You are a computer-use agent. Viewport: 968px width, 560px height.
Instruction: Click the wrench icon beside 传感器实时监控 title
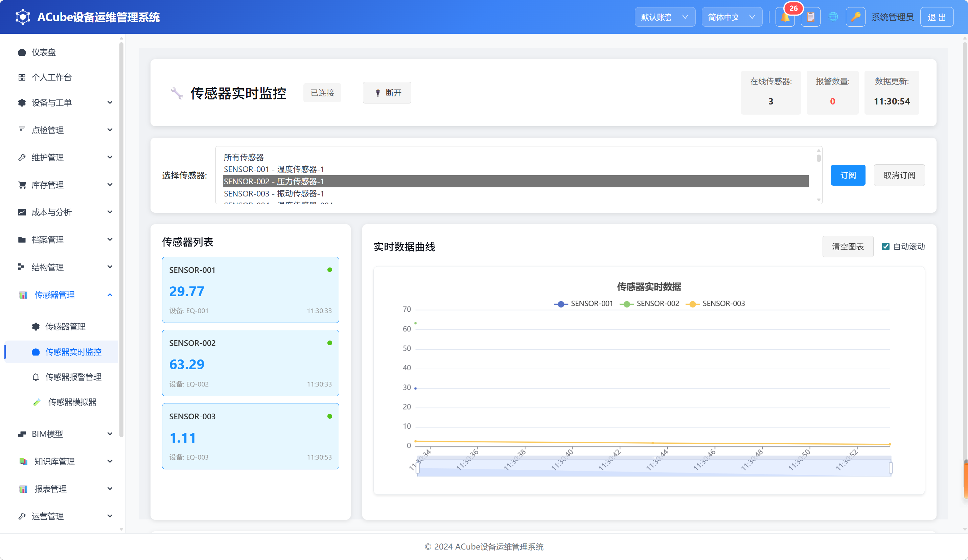click(x=177, y=93)
